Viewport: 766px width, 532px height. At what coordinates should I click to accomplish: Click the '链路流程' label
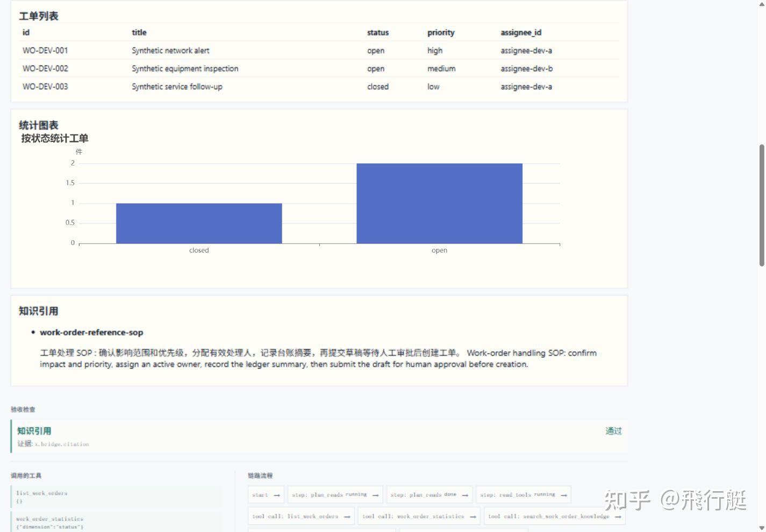coord(260,476)
